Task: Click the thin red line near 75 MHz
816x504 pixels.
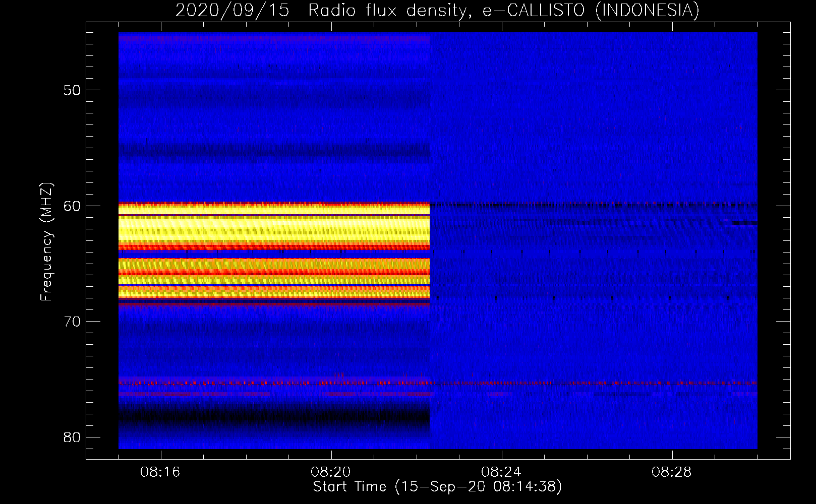Action: pyautogui.click(x=438, y=383)
